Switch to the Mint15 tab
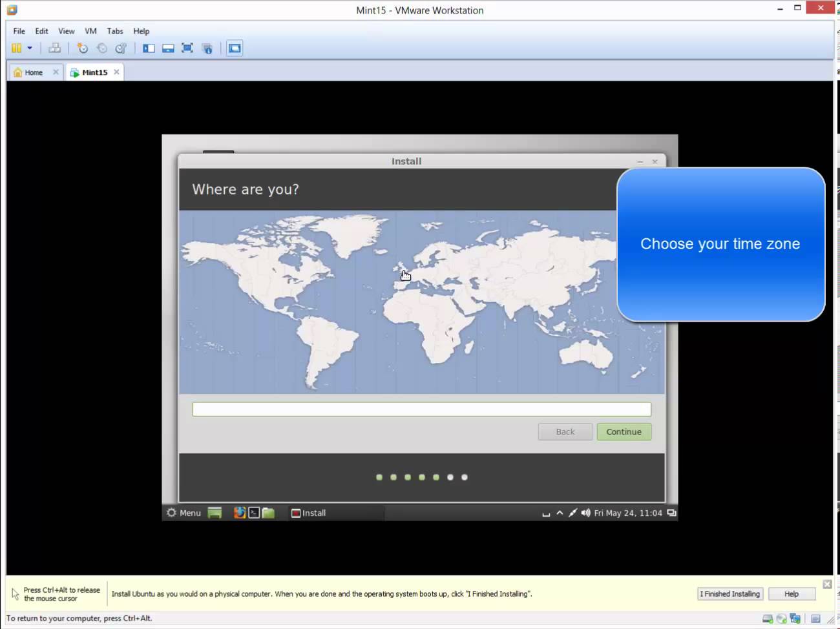The image size is (840, 629). click(x=94, y=72)
